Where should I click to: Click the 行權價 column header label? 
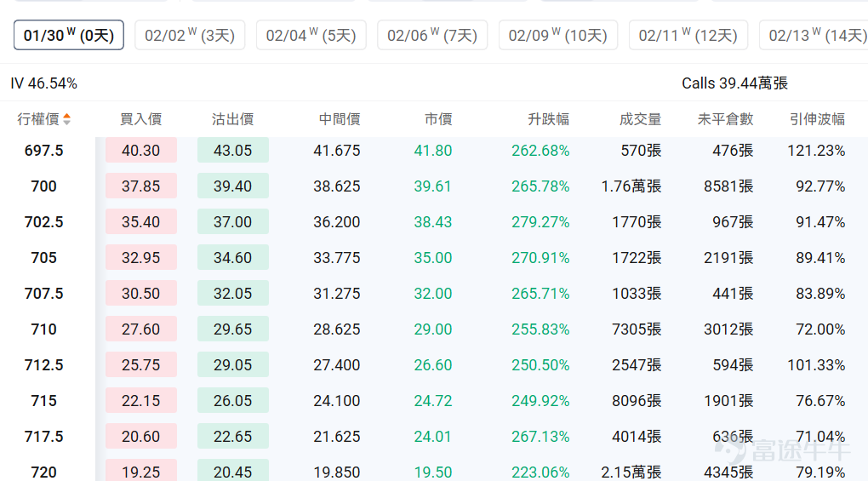pyautogui.click(x=38, y=119)
